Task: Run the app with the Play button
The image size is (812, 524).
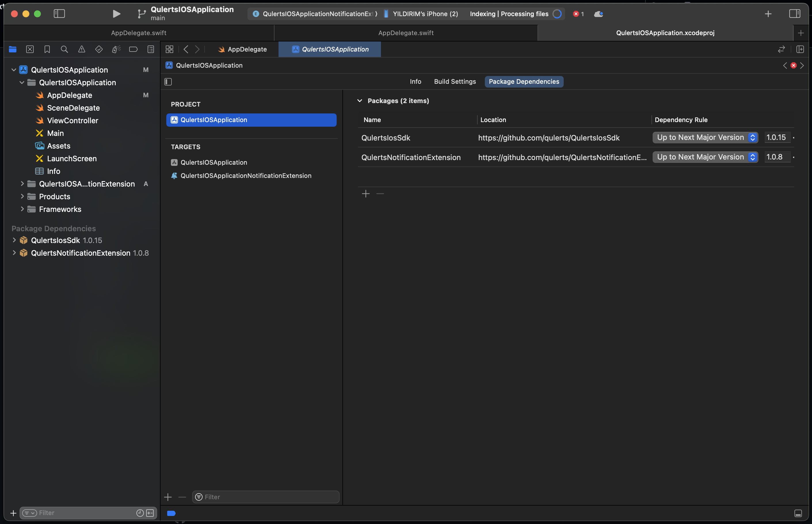Action: (116, 14)
